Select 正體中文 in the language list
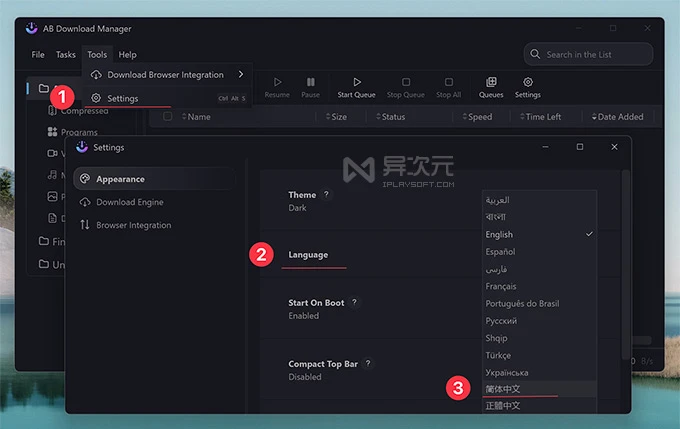The image size is (680, 429). [x=539, y=406]
